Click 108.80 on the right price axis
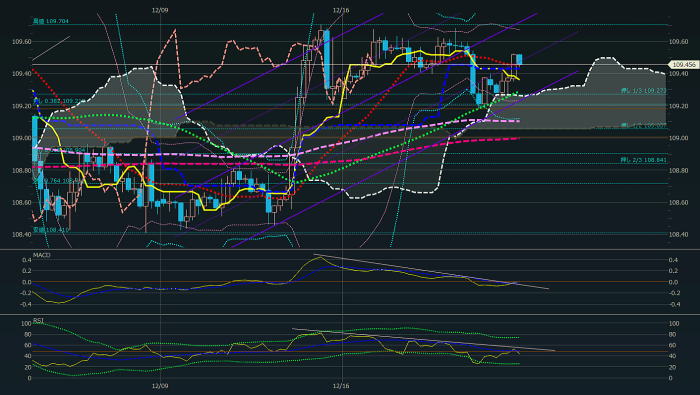The height and width of the screenshot is (395, 700). 679,170
